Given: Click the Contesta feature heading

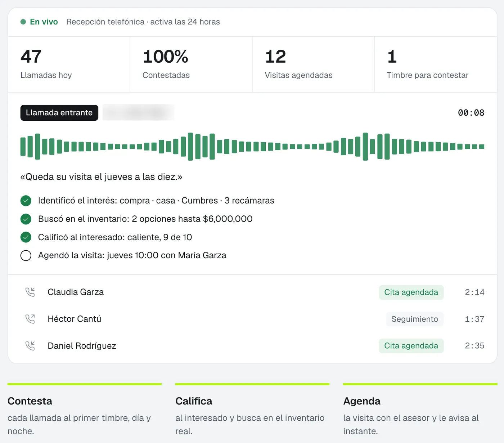Looking at the screenshot, I should click(x=30, y=401).
